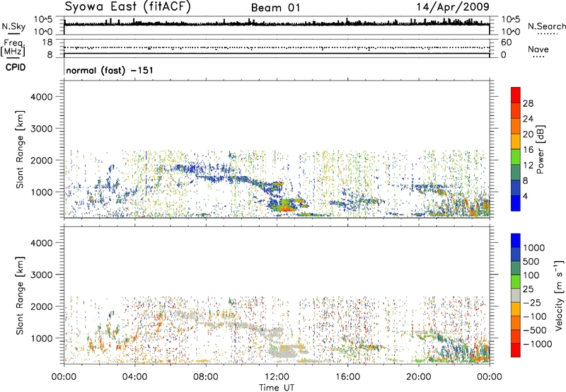Click the '04:00' time tick label

[x=134, y=377]
